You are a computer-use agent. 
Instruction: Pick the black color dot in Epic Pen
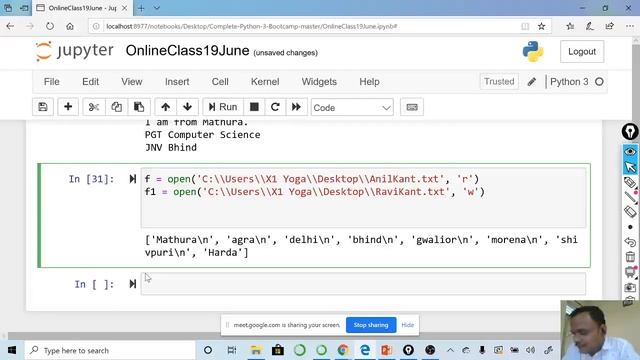tap(630, 227)
